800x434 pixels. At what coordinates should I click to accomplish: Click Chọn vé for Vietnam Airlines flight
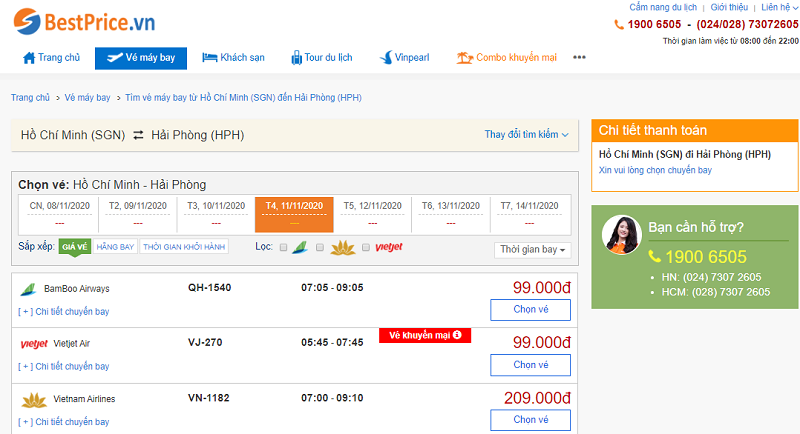tap(531, 420)
